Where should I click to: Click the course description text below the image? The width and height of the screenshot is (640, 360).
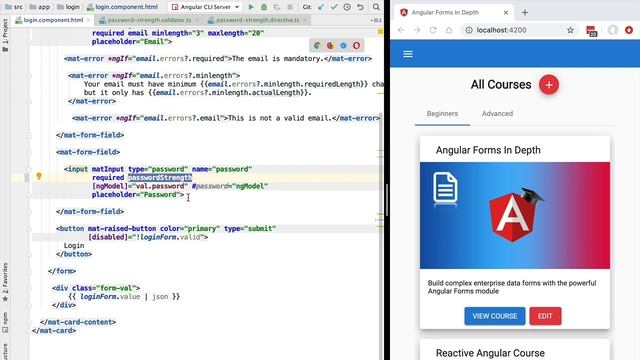[x=512, y=287]
